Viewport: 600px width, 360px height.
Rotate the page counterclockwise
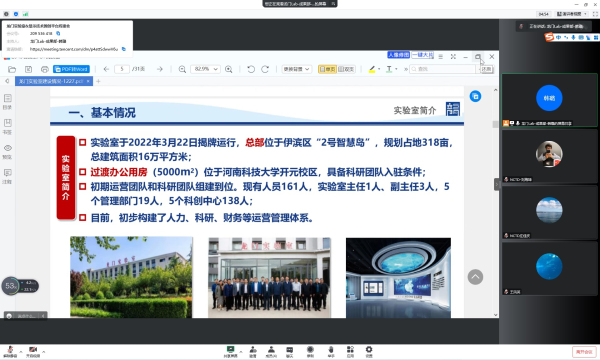tap(251, 69)
